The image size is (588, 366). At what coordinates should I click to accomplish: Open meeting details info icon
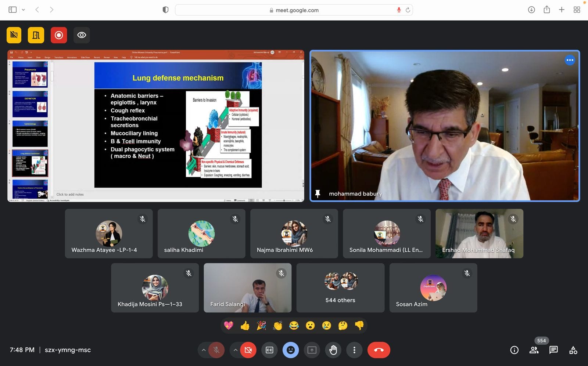tap(514, 350)
